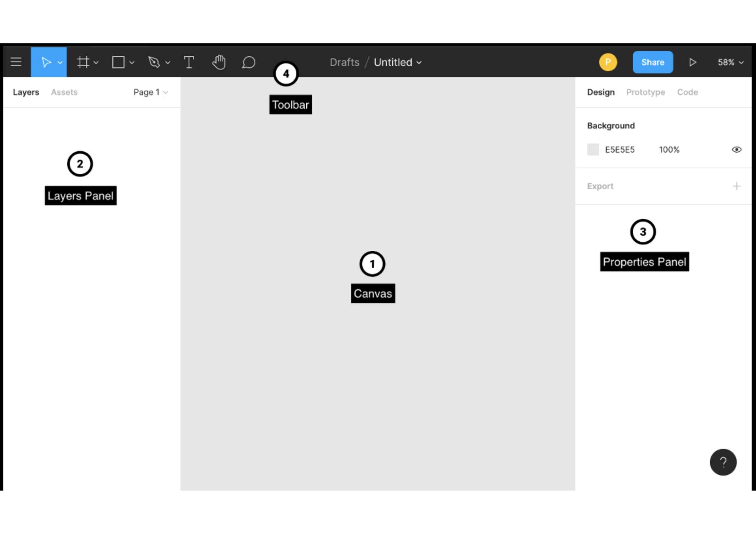Image resolution: width=756 pixels, height=534 pixels.
Task: Open the hamburger main menu
Action: pos(16,62)
